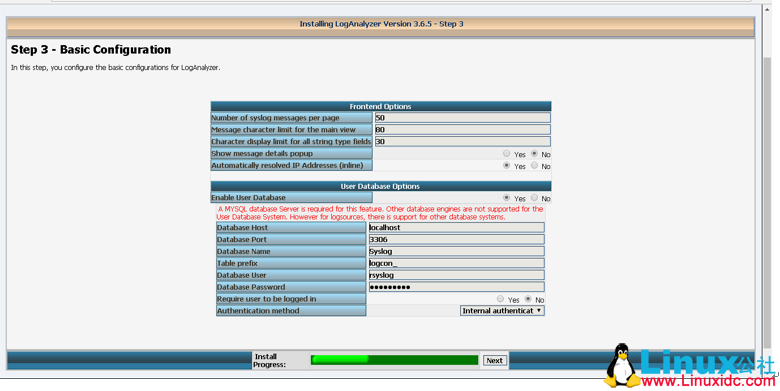
Task: Click the Frontend Options section header
Action: pos(381,106)
